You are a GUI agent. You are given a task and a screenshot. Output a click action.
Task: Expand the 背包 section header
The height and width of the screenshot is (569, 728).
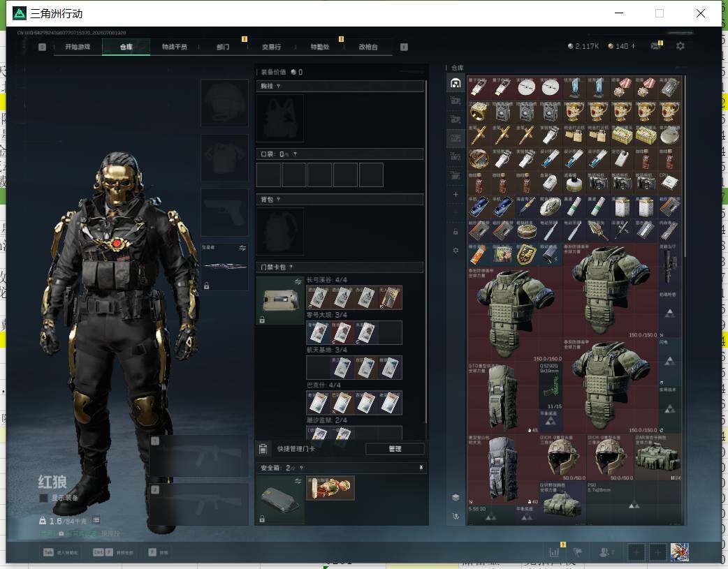pos(340,200)
